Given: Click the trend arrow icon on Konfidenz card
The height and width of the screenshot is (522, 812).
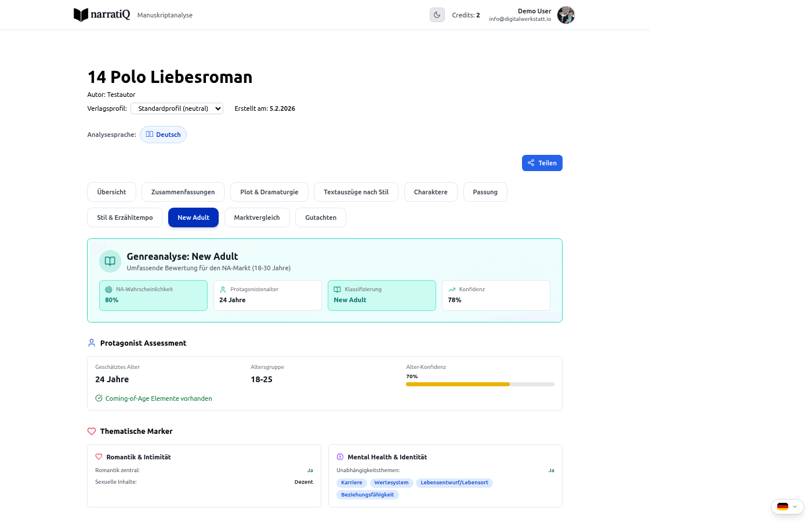Looking at the screenshot, I should point(451,289).
